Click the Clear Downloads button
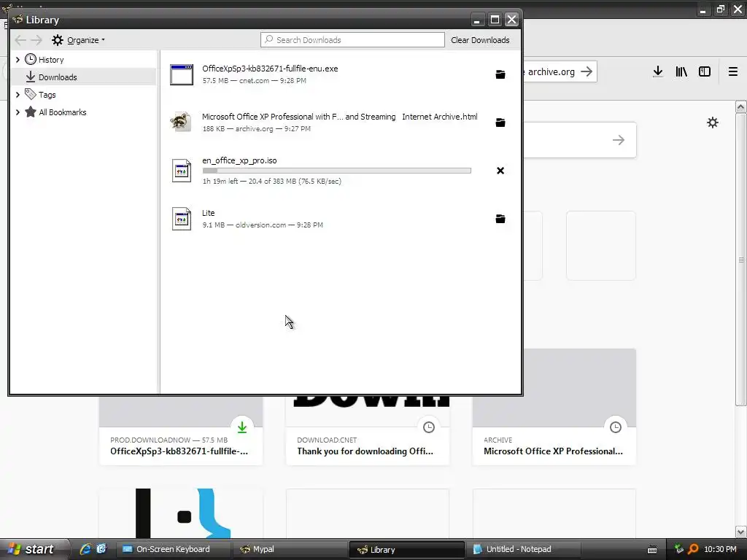This screenshot has width=747, height=560. point(480,40)
